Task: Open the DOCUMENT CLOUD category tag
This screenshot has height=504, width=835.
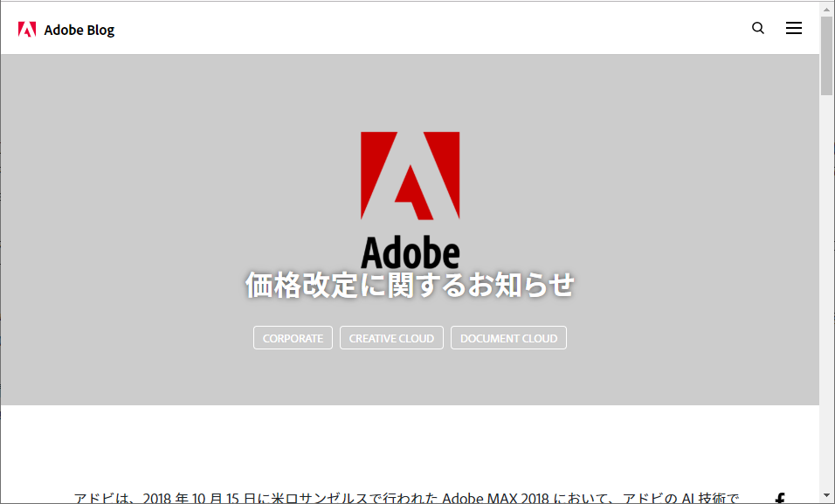Action: click(x=508, y=337)
